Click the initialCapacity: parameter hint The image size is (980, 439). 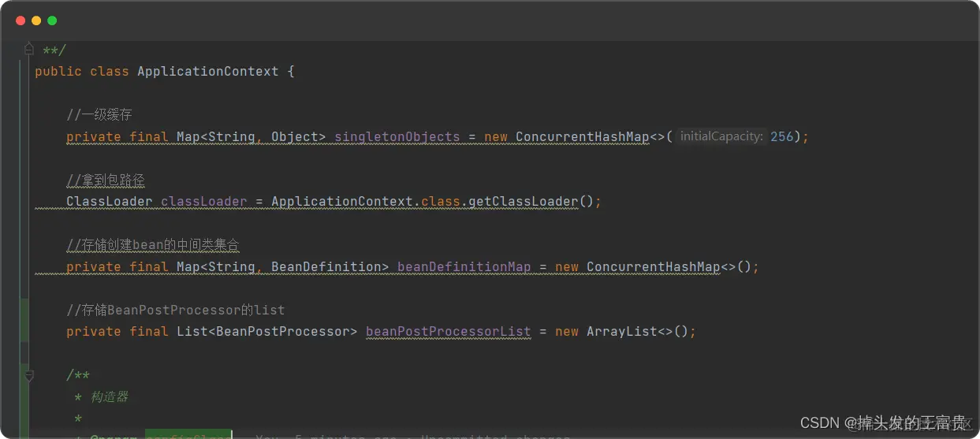[721, 136]
